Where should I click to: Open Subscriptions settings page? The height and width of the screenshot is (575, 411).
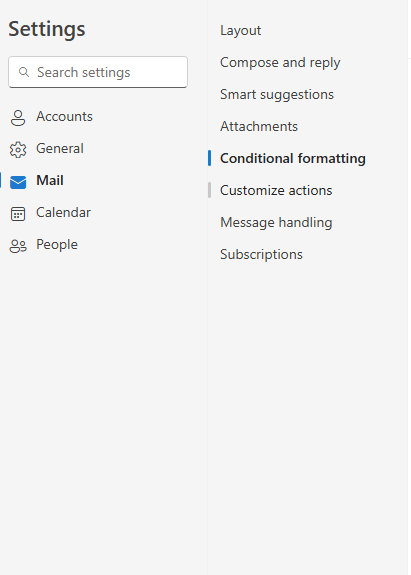(261, 254)
